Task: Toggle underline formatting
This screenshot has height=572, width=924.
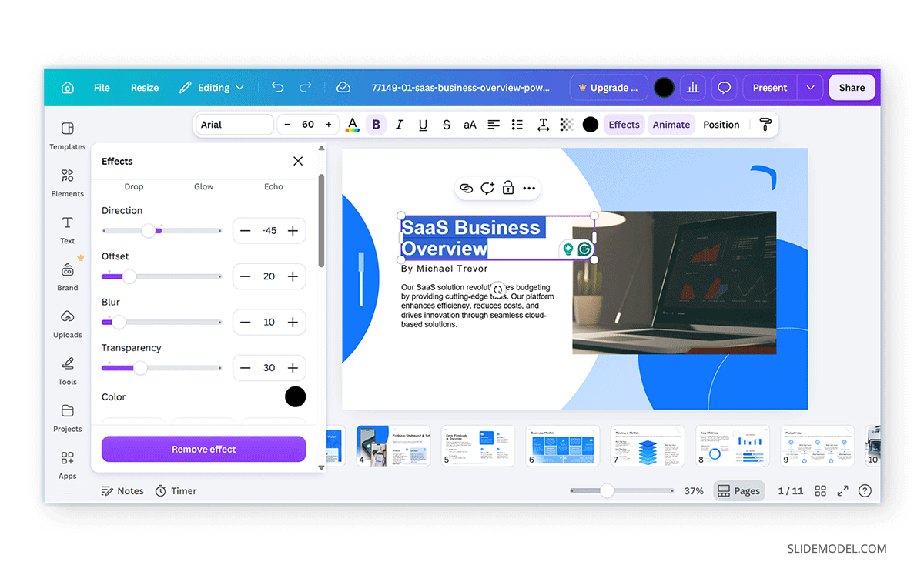Action: 423,125
